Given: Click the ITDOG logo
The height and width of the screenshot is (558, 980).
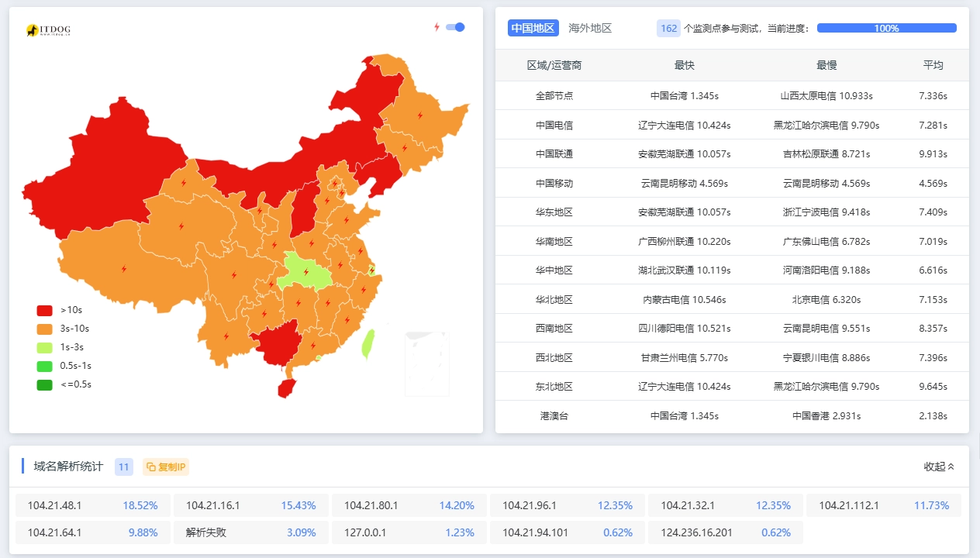Looking at the screenshot, I should pos(48,30).
